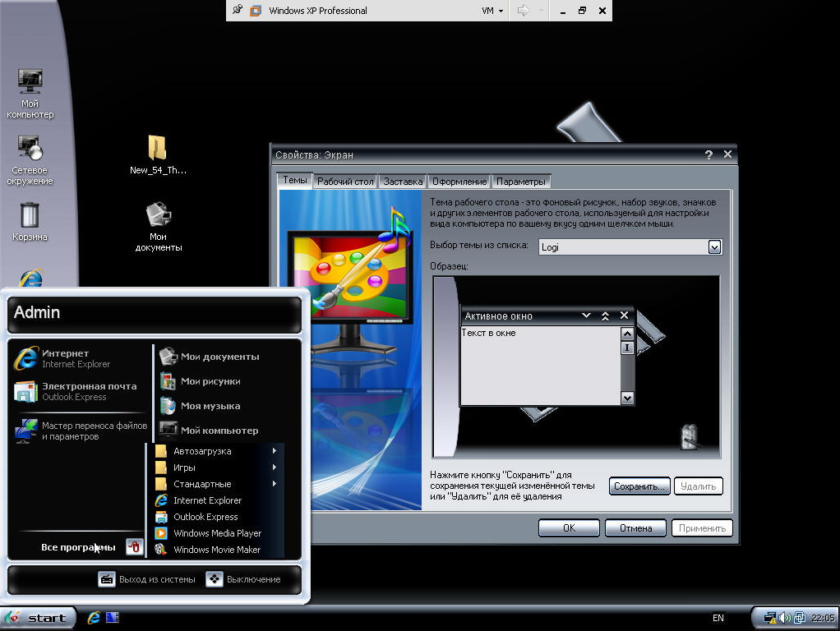Expand the Автозагрузка submenu
Screen dimensions: 840x631
pos(216,451)
